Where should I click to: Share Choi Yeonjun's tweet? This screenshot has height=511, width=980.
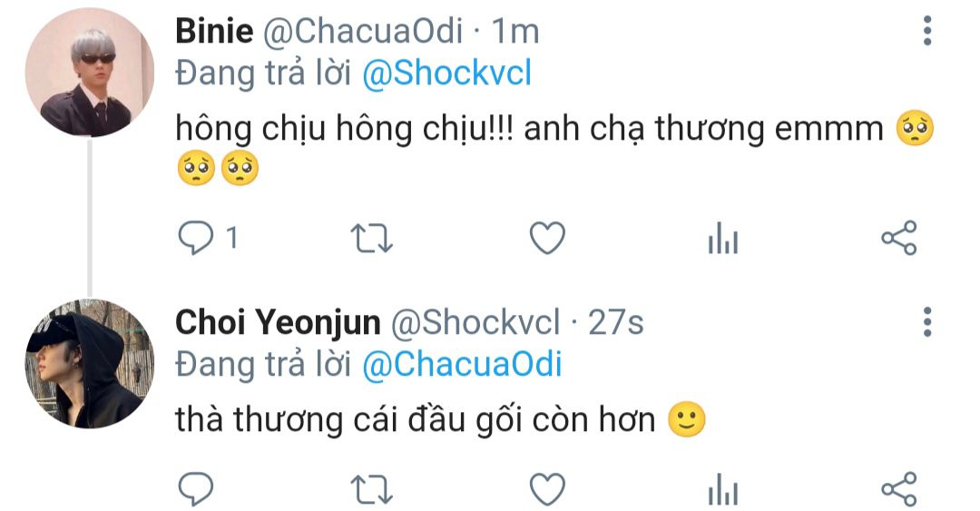tap(898, 489)
